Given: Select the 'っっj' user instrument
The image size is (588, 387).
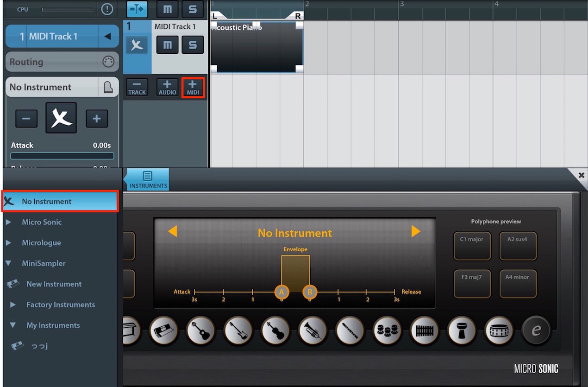Looking at the screenshot, I should (x=39, y=346).
